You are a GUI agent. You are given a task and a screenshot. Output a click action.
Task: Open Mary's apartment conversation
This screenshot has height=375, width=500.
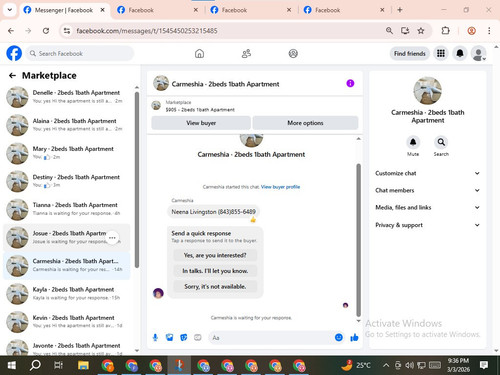pyautogui.click(x=67, y=153)
